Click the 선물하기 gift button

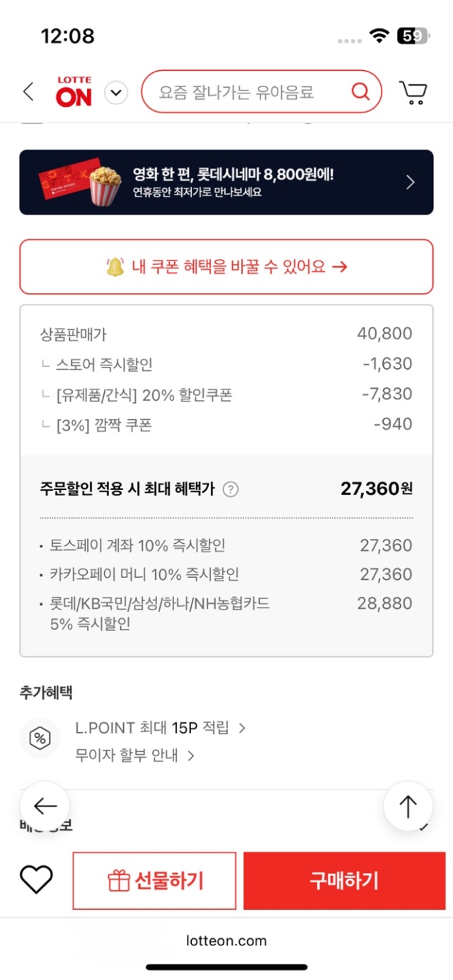(154, 881)
